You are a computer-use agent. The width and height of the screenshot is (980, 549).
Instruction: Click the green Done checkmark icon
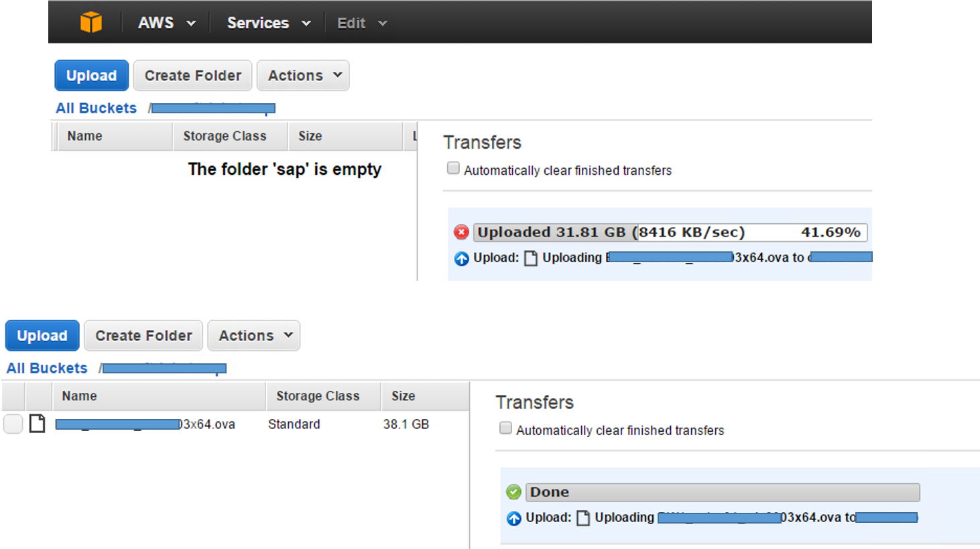click(513, 491)
